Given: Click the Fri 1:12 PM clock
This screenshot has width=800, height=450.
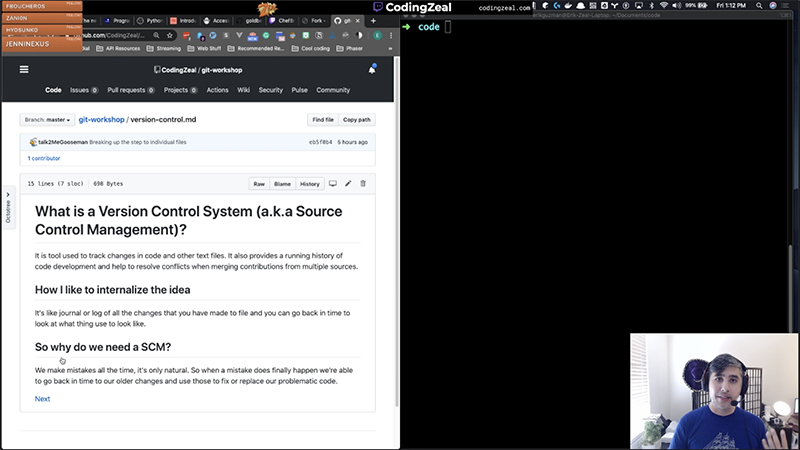Looking at the screenshot, I should click(731, 6).
